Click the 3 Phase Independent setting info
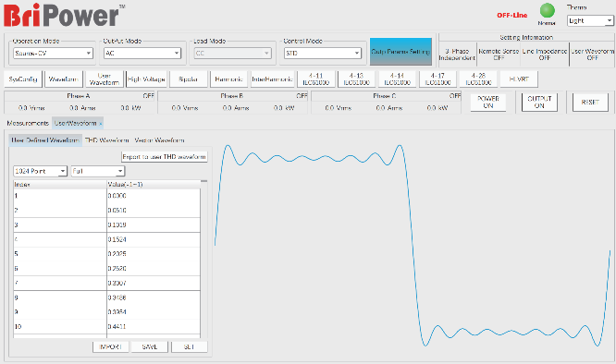This screenshot has height=364, width=616. [457, 55]
